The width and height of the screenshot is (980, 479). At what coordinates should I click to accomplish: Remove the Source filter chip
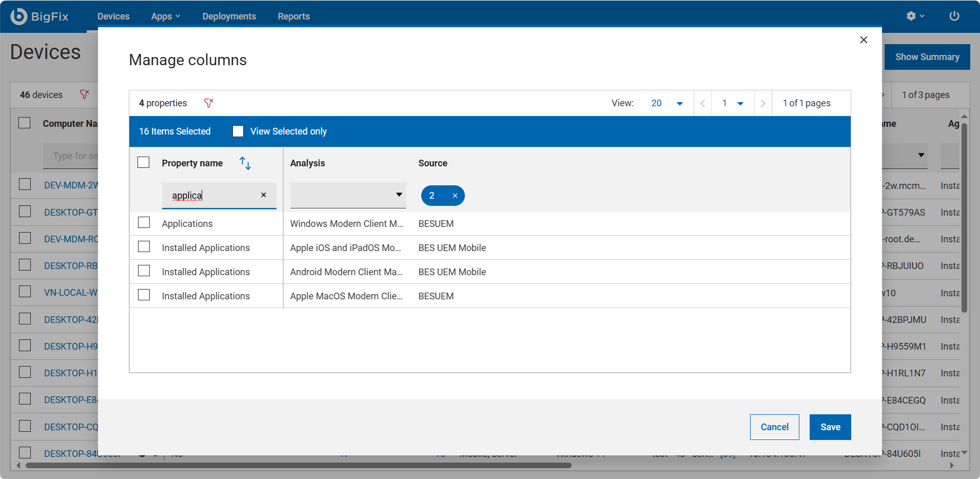(x=455, y=196)
